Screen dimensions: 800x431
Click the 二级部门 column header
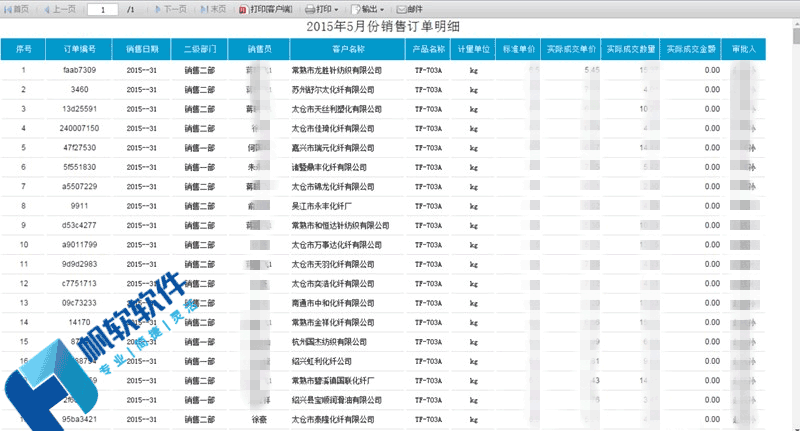pos(199,49)
